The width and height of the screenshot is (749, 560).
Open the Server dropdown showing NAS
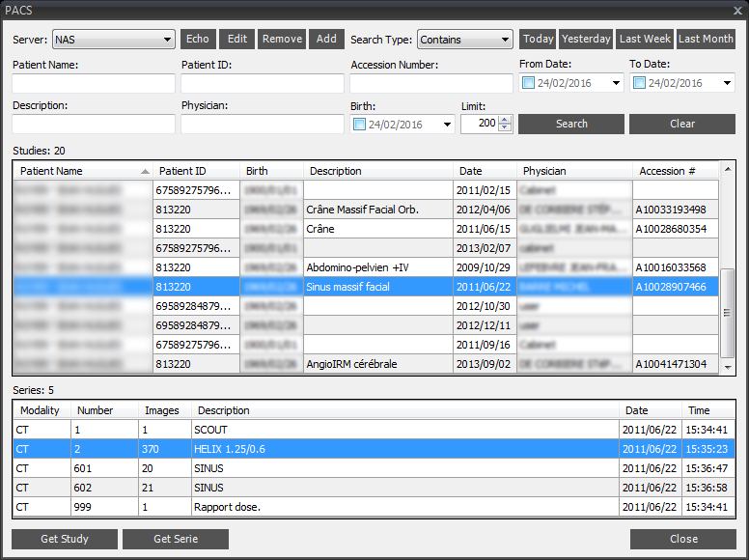(x=113, y=40)
